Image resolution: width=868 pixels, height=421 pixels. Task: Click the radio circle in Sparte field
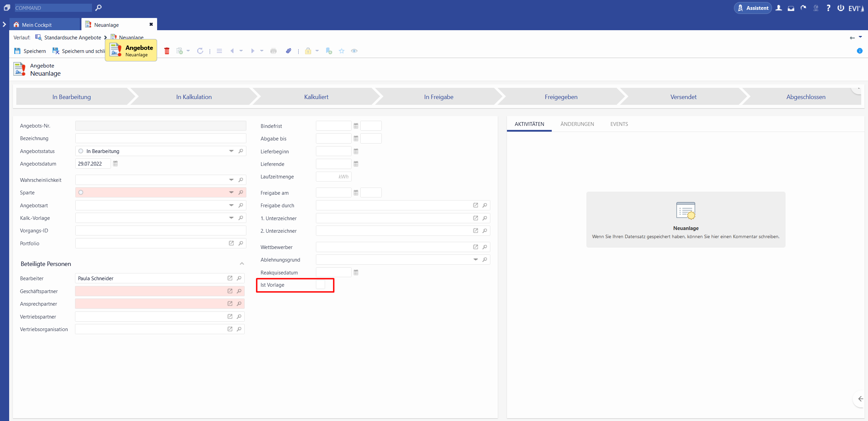click(81, 192)
